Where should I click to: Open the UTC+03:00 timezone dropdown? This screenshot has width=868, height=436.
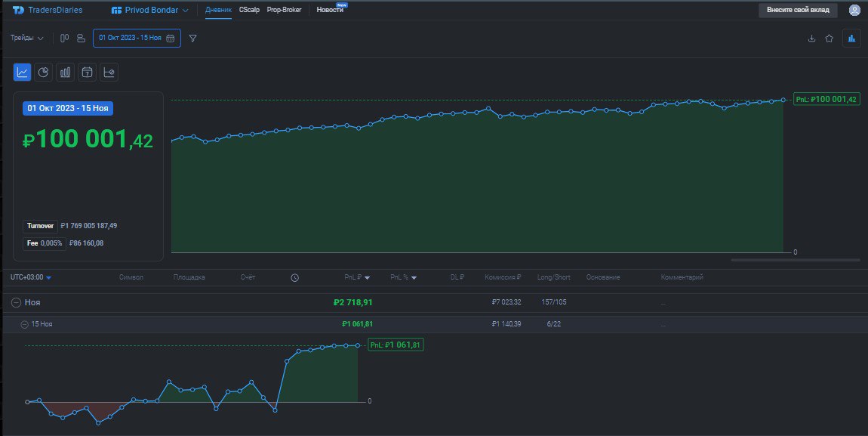click(31, 277)
